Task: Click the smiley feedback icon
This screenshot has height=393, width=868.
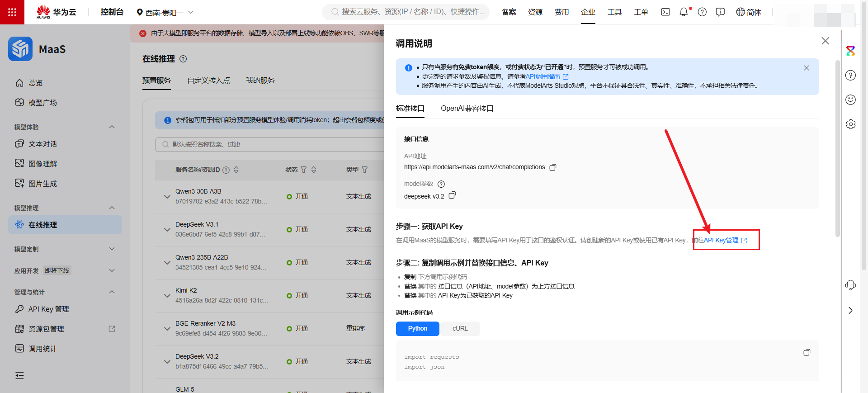Action: 850,99
